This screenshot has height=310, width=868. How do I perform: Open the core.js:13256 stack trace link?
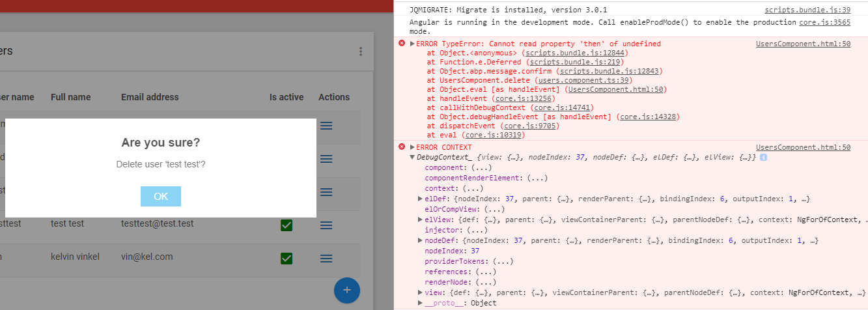522,99
